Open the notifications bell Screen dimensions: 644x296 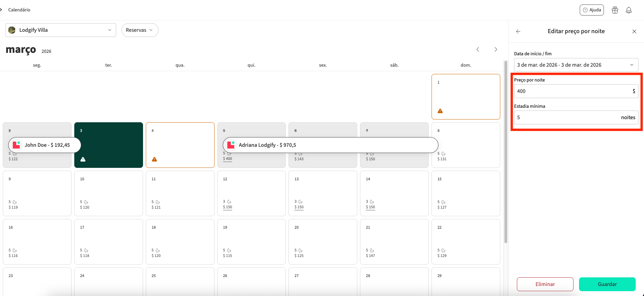(629, 10)
